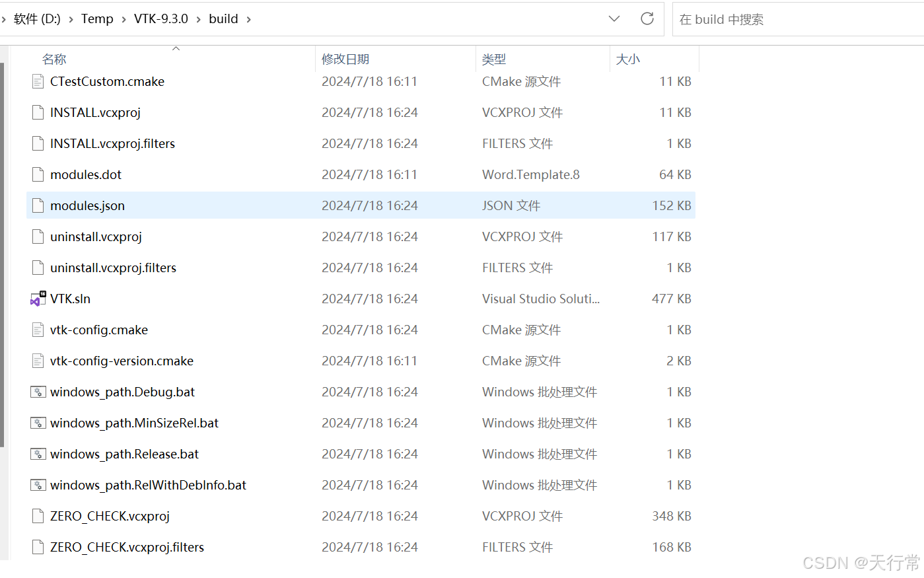Click the 2 KB size value
The height and width of the screenshot is (578, 924).
[x=679, y=361]
